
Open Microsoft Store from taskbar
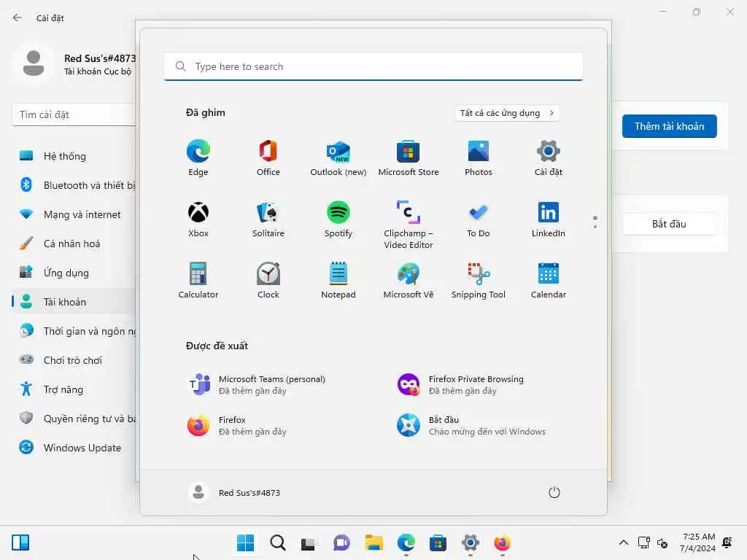click(438, 542)
